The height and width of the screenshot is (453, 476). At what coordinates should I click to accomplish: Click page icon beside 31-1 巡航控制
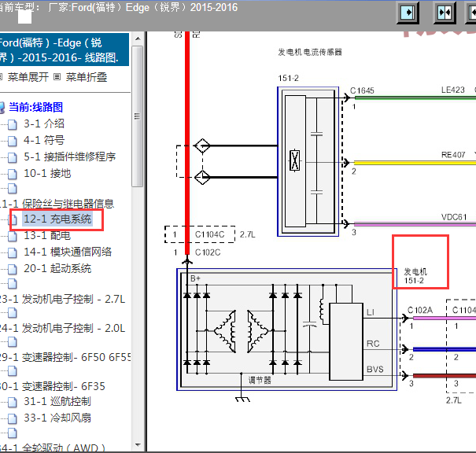pos(12,402)
